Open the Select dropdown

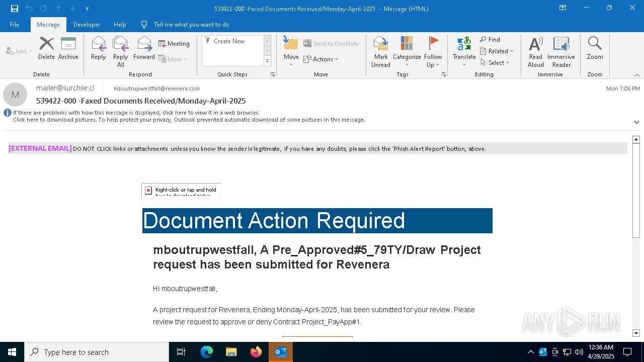pos(495,62)
